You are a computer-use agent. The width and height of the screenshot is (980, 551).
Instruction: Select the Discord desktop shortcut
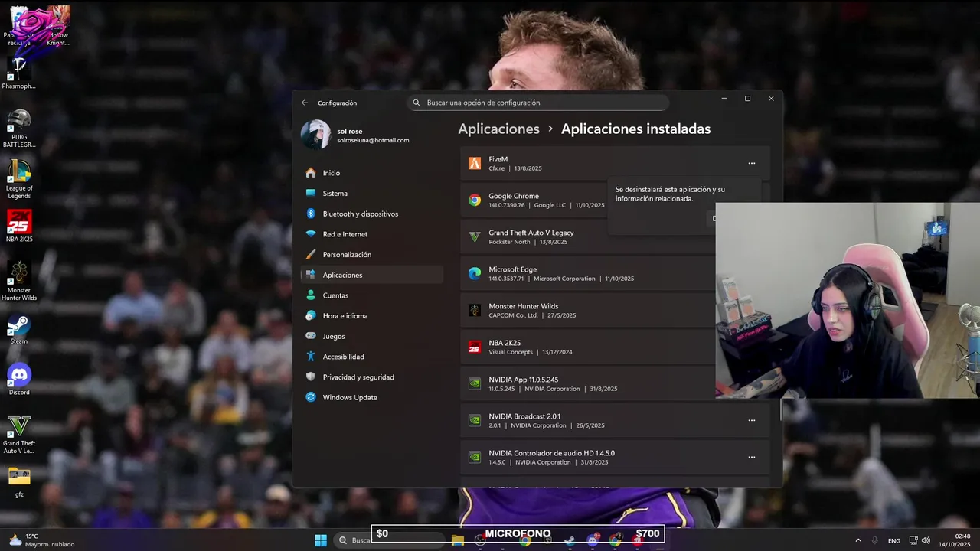point(19,380)
